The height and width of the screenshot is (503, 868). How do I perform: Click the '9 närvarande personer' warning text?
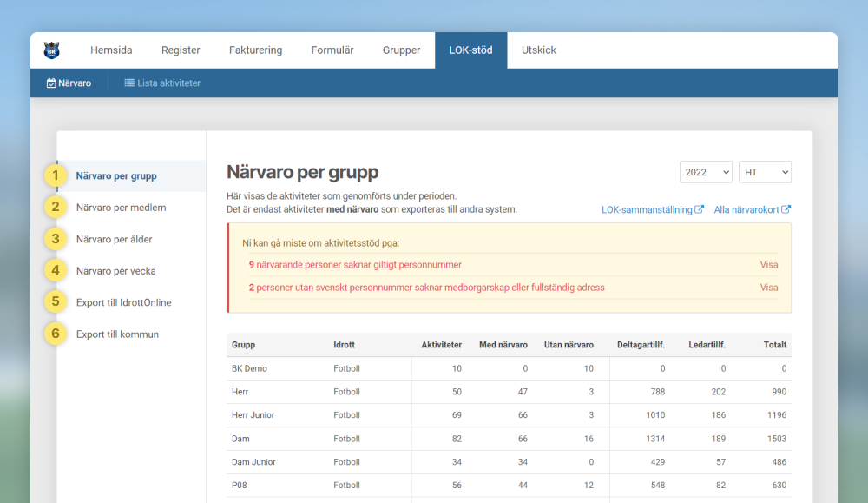coord(355,265)
